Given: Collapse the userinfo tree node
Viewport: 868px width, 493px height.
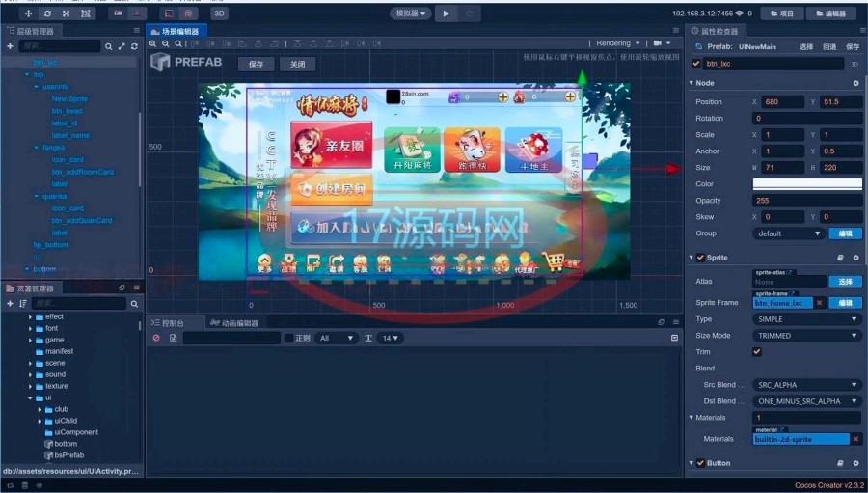Looking at the screenshot, I should pyautogui.click(x=36, y=87).
